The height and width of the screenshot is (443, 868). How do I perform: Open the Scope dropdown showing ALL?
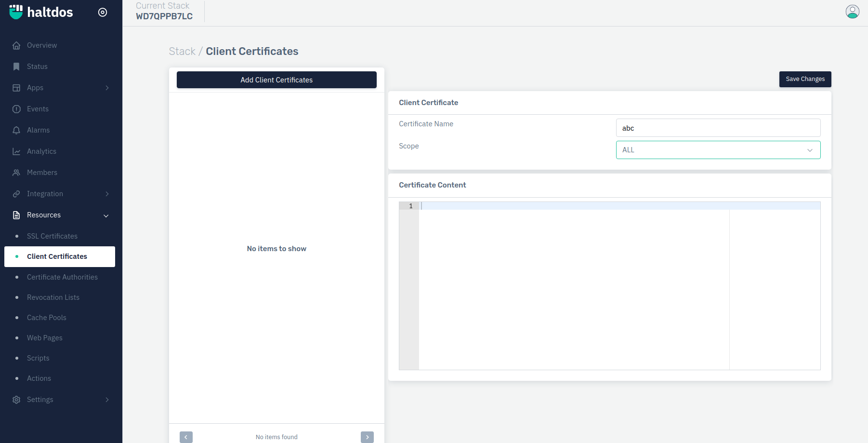coord(718,150)
